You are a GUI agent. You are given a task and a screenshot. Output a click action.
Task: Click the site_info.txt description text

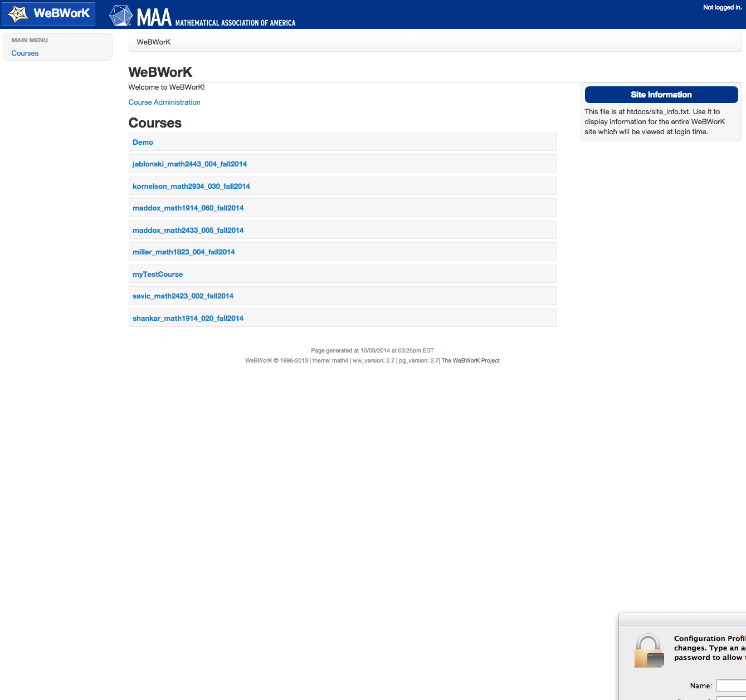(x=655, y=122)
